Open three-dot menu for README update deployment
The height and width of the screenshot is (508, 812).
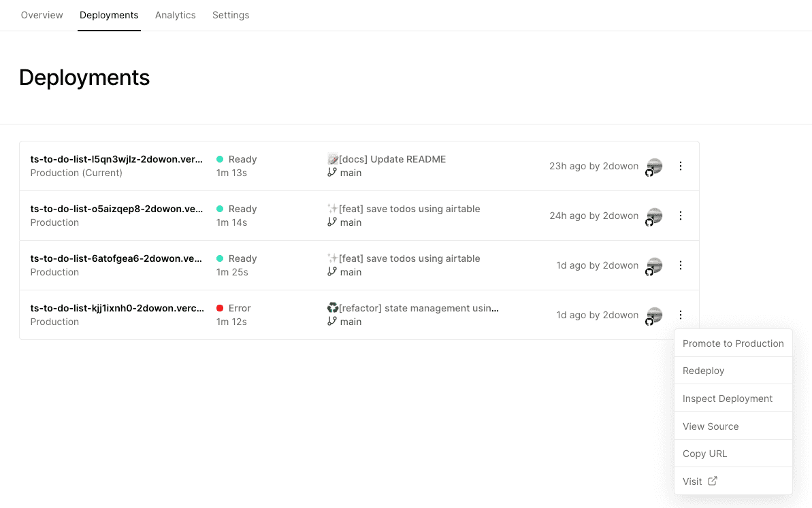680,166
